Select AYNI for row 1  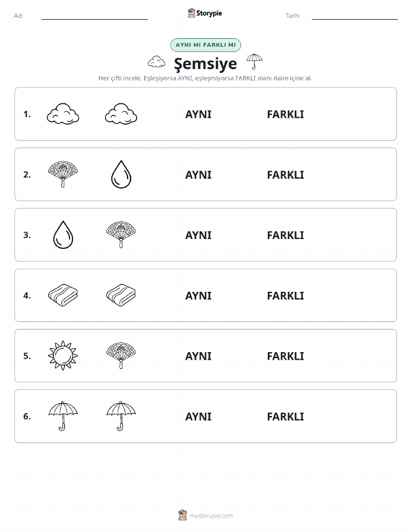(x=198, y=114)
